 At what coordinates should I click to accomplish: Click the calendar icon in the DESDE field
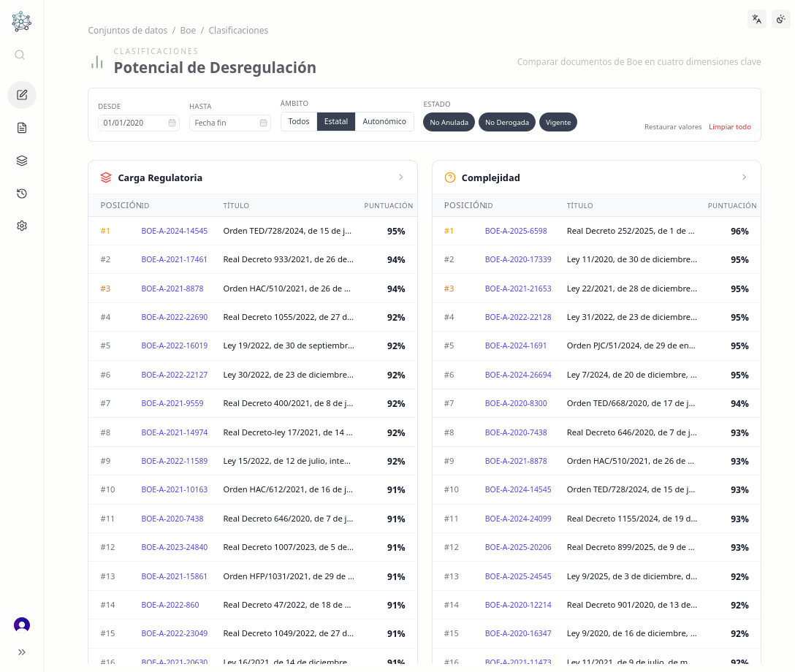point(171,123)
